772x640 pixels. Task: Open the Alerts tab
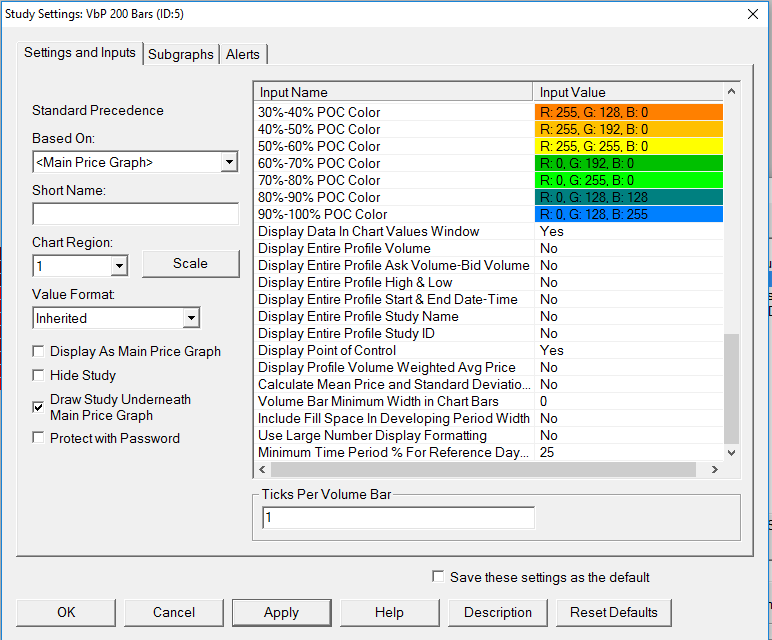pos(243,54)
